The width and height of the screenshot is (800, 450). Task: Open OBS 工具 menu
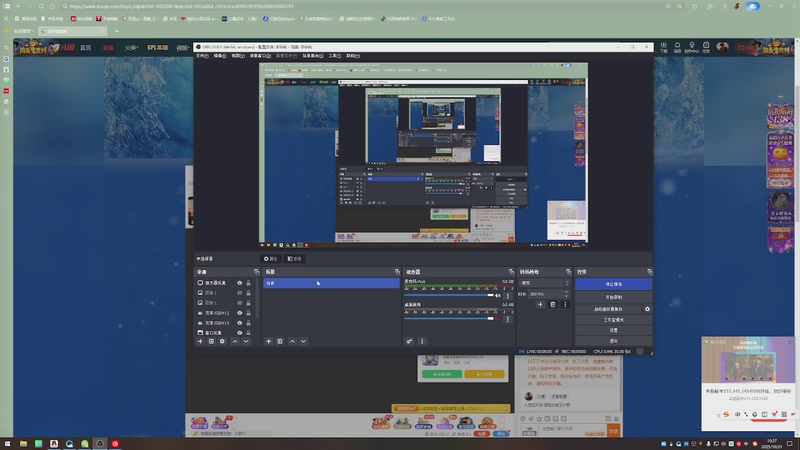pos(335,56)
